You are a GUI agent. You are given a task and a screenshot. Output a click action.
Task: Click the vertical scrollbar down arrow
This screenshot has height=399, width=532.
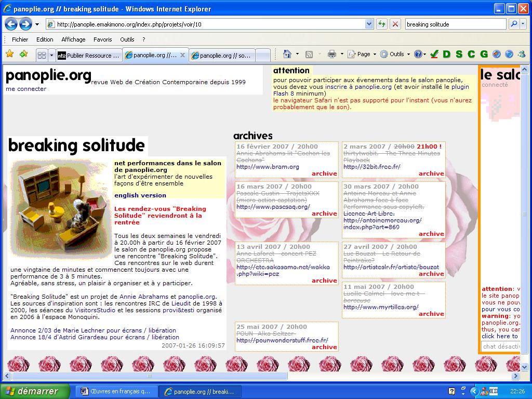[x=524, y=367]
